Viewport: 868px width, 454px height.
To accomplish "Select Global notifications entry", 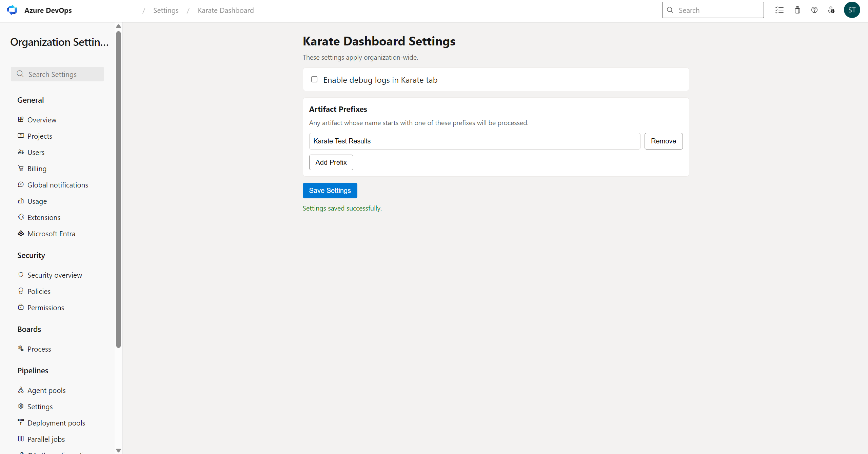I will [x=58, y=185].
